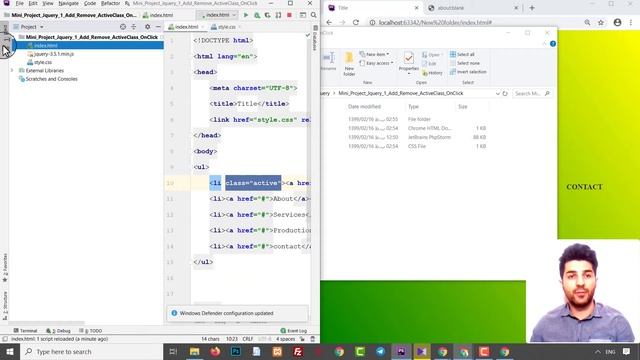Expand External Libraries tree node
This screenshot has height=360, width=640.
click(x=12, y=71)
